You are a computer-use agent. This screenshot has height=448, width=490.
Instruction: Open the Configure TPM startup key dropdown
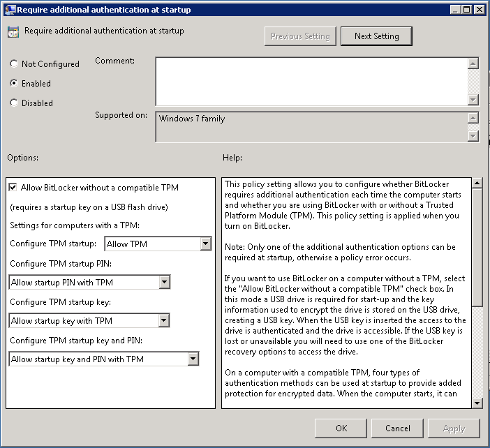tap(89, 321)
